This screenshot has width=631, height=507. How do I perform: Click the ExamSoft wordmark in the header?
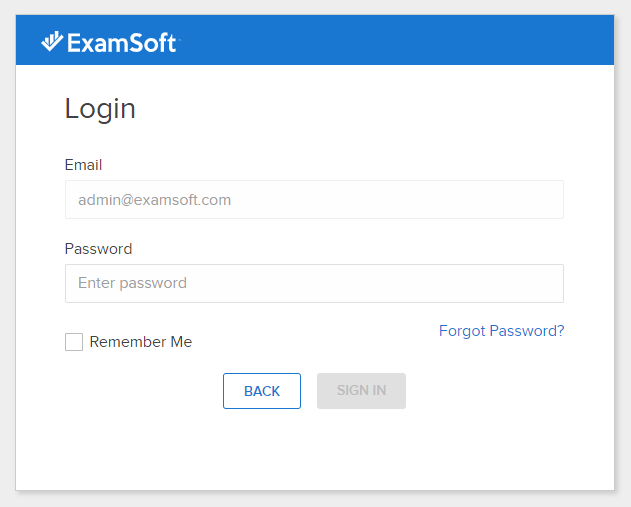coord(121,42)
